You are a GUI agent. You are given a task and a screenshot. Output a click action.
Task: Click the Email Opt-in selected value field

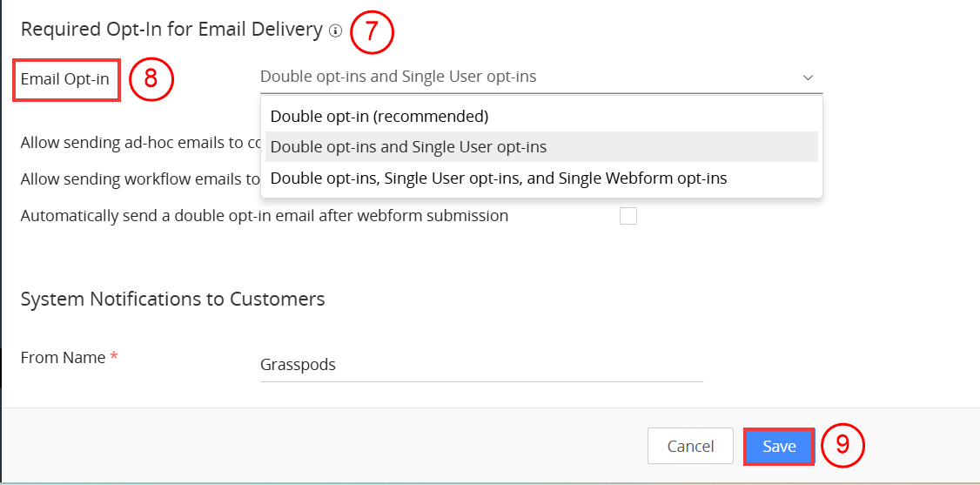[x=522, y=77]
